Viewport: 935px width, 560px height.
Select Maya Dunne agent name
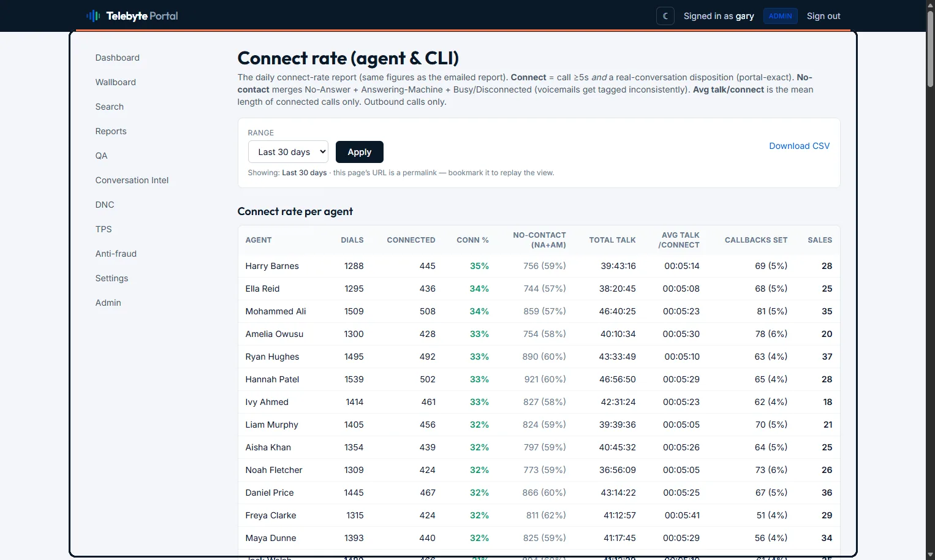271,538
